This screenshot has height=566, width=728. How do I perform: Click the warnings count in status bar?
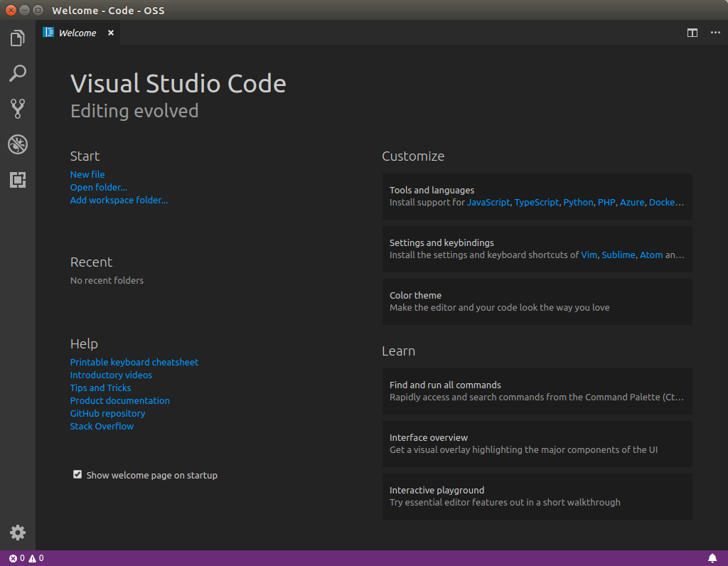[x=36, y=558]
